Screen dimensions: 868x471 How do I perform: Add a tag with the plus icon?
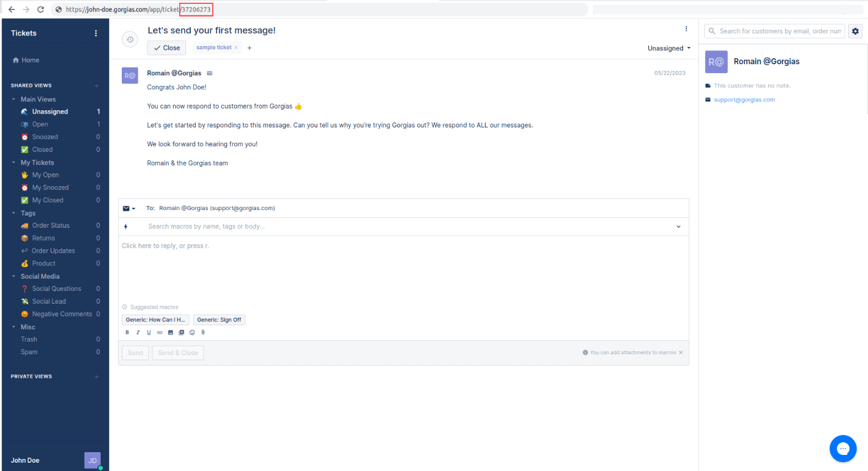[250, 48]
